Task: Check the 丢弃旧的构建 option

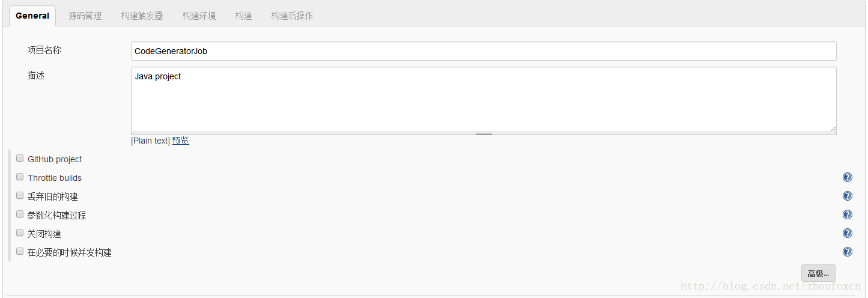Action: 20,196
